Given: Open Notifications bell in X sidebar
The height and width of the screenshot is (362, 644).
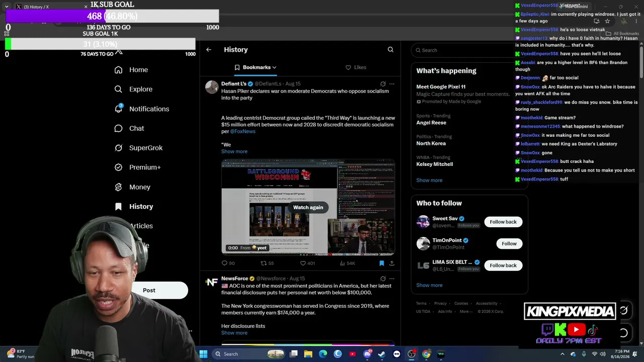Looking at the screenshot, I should coord(118,109).
